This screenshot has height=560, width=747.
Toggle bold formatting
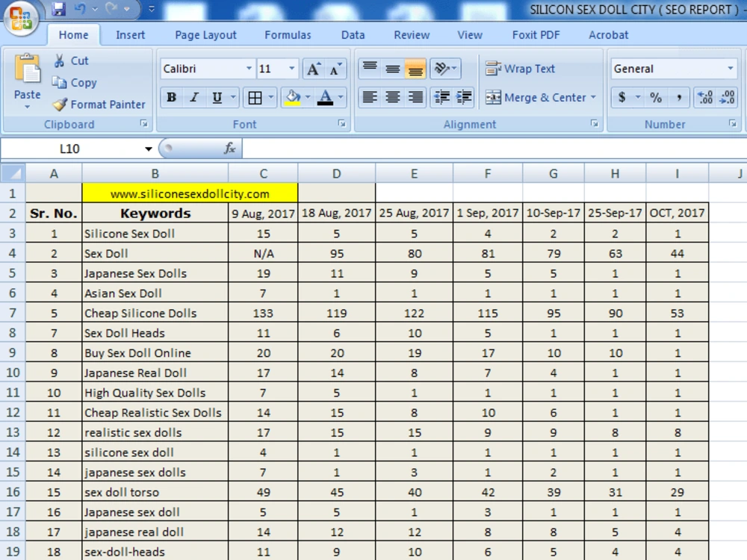pos(172,98)
